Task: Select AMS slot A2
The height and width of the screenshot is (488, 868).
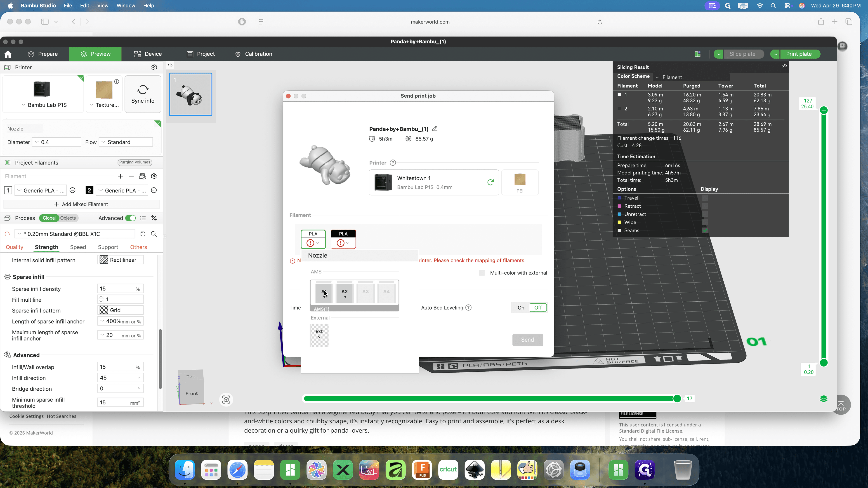Action: [x=344, y=293]
